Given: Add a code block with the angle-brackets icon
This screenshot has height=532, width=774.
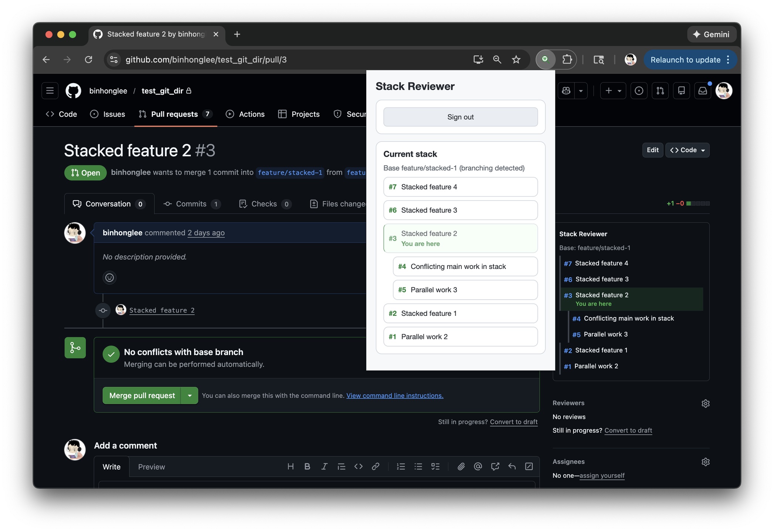Looking at the screenshot, I should (358, 466).
